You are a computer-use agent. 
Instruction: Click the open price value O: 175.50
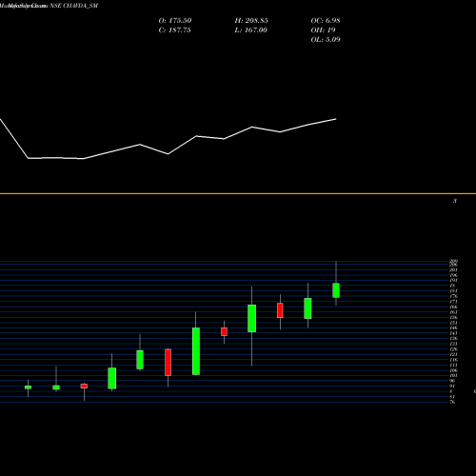175,21
